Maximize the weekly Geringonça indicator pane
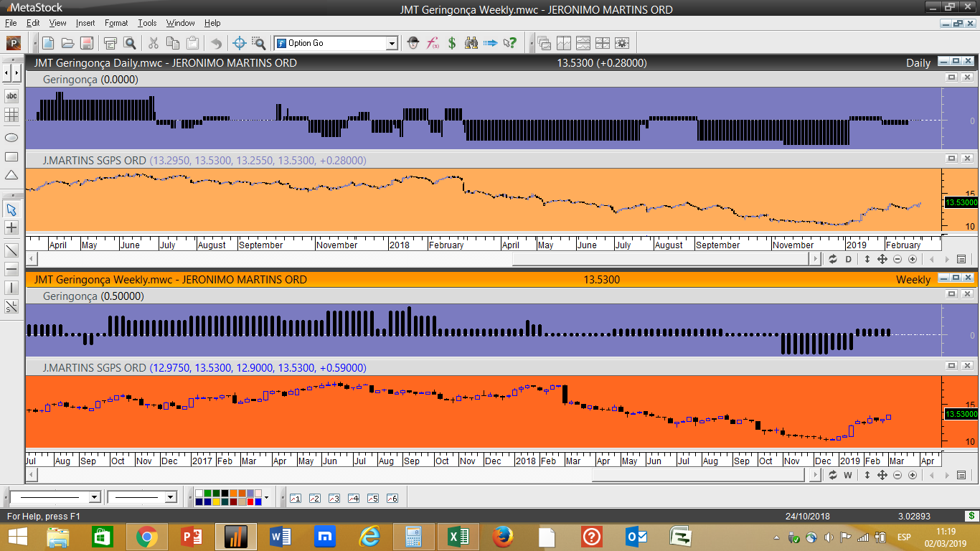The image size is (980, 551). (x=952, y=294)
